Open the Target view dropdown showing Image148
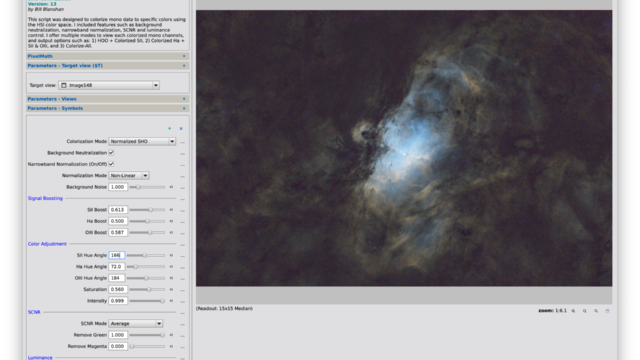Viewport: 640px width, 360px height. (109, 85)
